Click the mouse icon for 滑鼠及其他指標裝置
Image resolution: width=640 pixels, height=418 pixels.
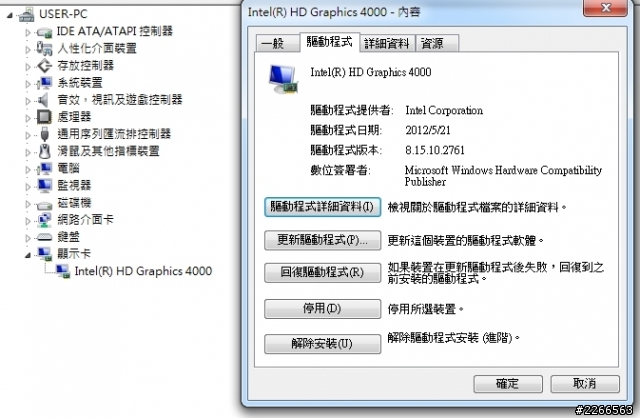(44, 151)
